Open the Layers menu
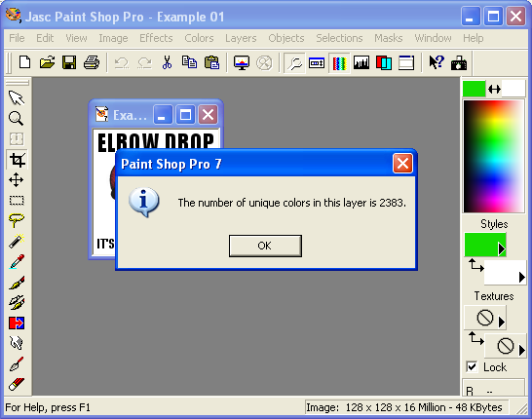The width and height of the screenshot is (532, 419). 241,38
